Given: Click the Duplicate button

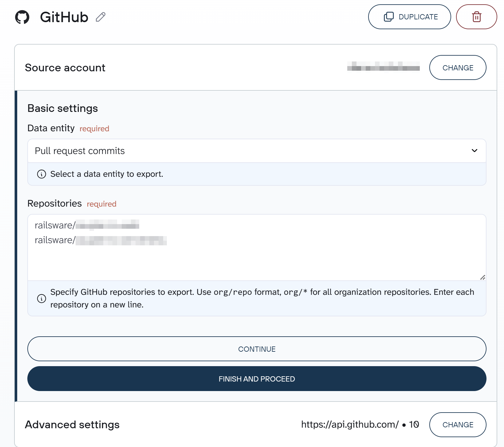Looking at the screenshot, I should (x=409, y=17).
